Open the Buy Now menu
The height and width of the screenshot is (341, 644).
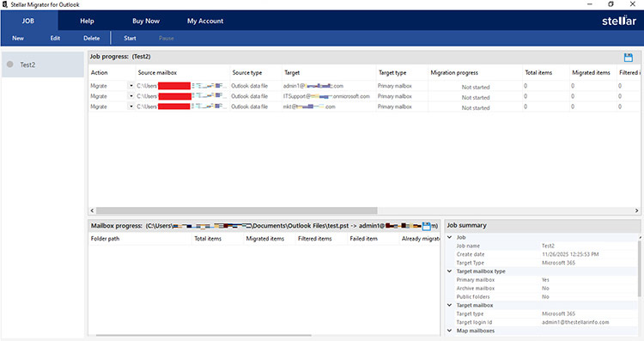[146, 21]
